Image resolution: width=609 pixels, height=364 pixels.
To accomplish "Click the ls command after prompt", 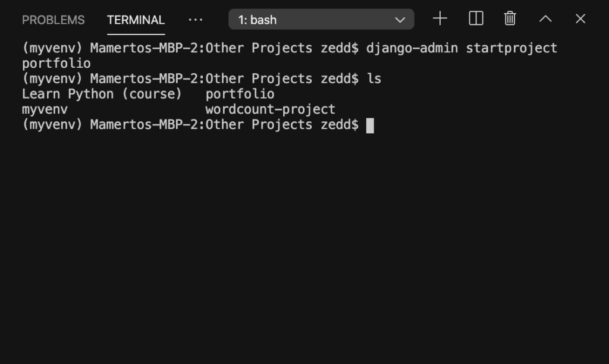I will coord(374,79).
